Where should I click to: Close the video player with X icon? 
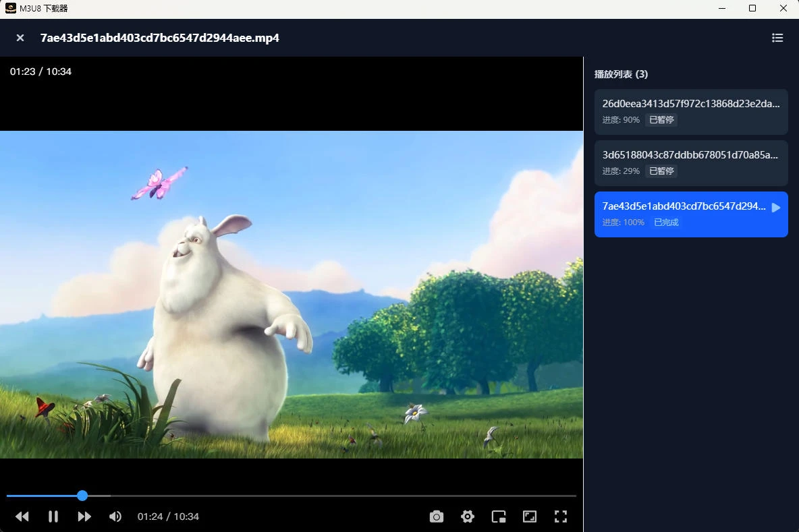coord(20,38)
